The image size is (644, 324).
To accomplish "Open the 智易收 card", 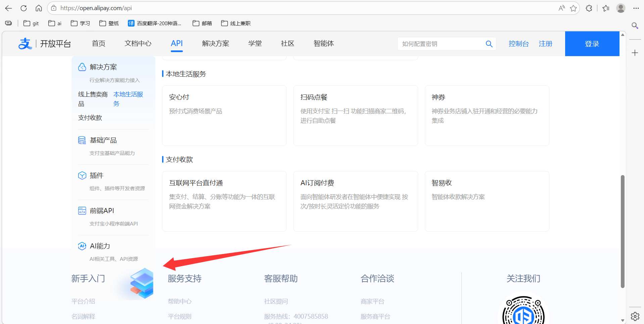I will point(487,201).
